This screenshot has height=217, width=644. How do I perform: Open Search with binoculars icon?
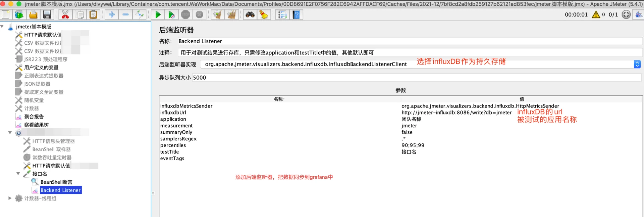pyautogui.click(x=250, y=14)
